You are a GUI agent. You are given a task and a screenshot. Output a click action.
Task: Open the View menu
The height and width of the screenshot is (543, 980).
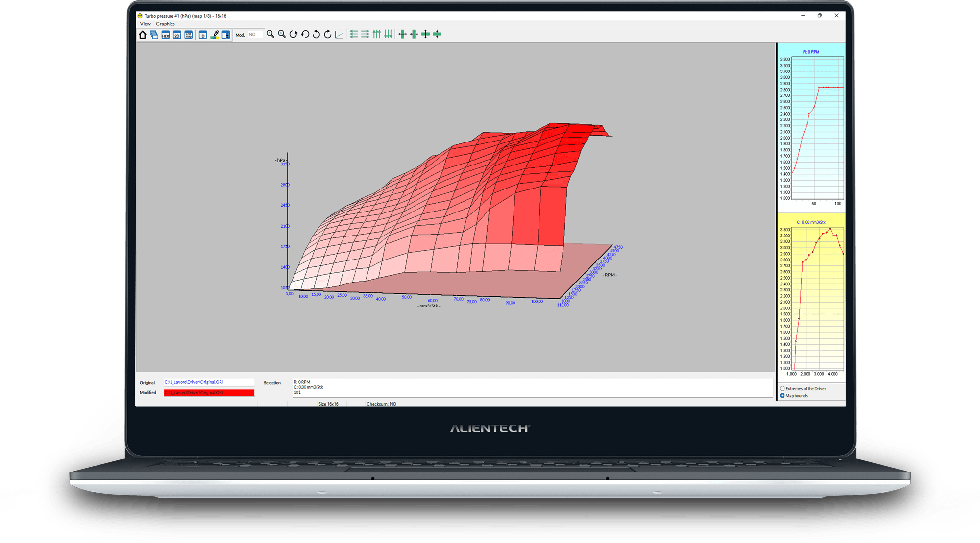click(x=146, y=24)
